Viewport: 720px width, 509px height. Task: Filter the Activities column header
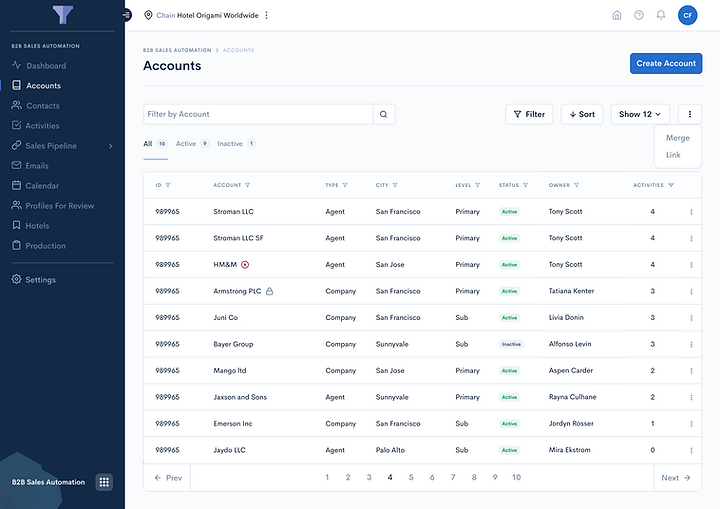click(x=671, y=185)
